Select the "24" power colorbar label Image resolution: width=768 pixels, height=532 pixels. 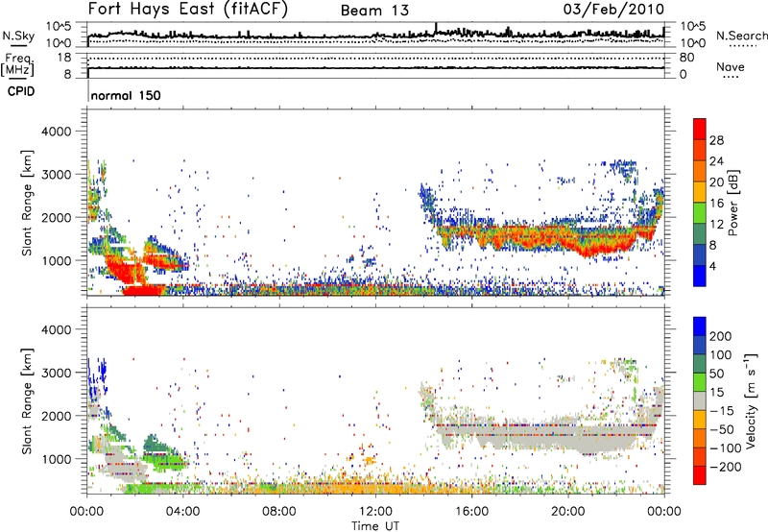click(x=716, y=161)
